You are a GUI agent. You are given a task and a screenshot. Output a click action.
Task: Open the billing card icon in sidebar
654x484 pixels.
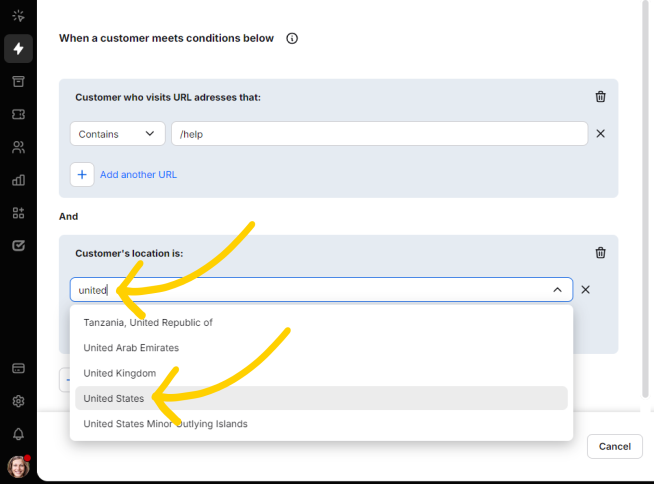click(x=18, y=368)
